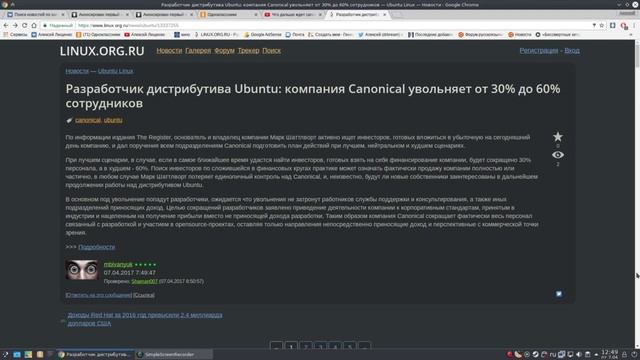Open the article author's profile name
Screen dimensions: 640x360
[x=118, y=264]
